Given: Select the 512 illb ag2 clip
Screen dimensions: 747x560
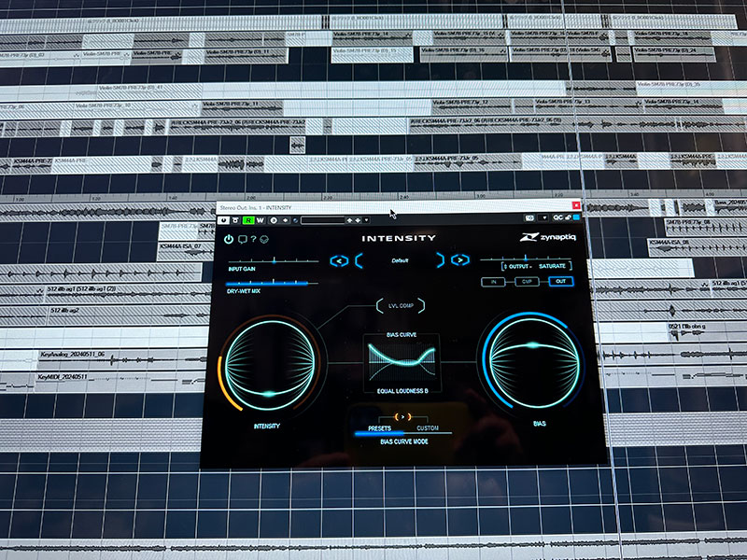Looking at the screenshot, I should pos(128,315).
